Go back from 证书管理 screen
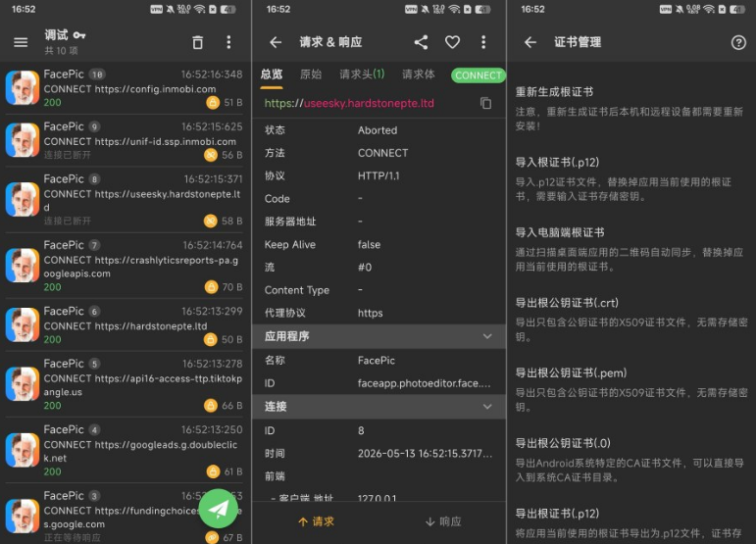Image resolution: width=756 pixels, height=544 pixels. click(530, 42)
